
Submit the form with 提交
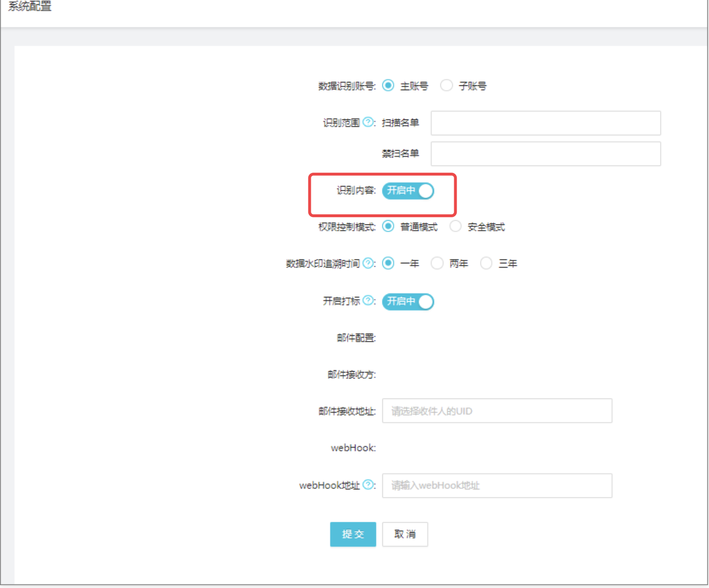[x=353, y=534]
